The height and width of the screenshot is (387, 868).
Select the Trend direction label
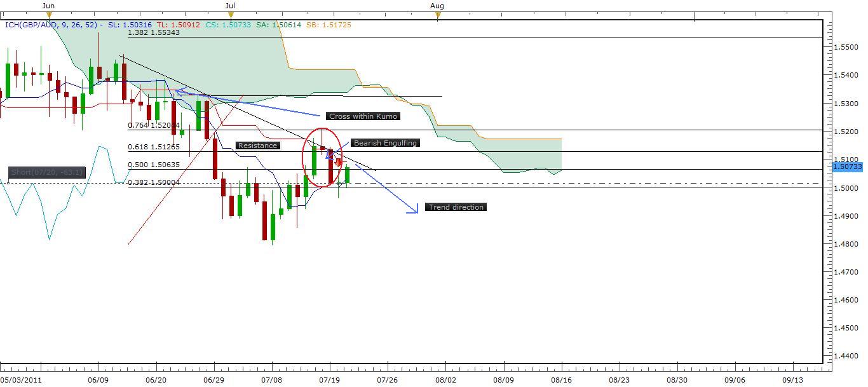pos(456,207)
